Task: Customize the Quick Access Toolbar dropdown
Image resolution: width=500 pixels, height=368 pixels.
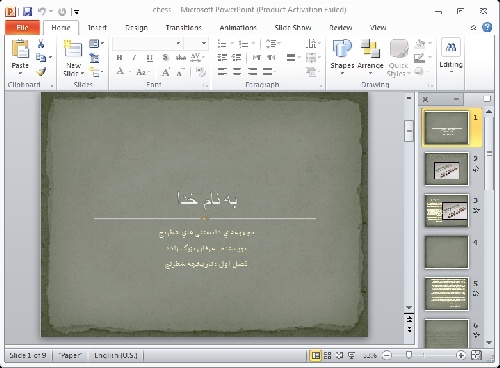Action: (x=77, y=12)
